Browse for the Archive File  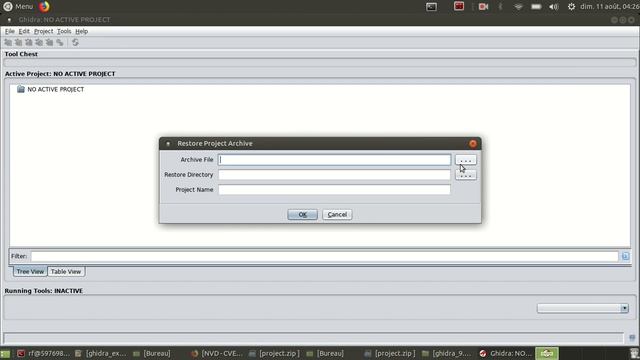coord(466,160)
